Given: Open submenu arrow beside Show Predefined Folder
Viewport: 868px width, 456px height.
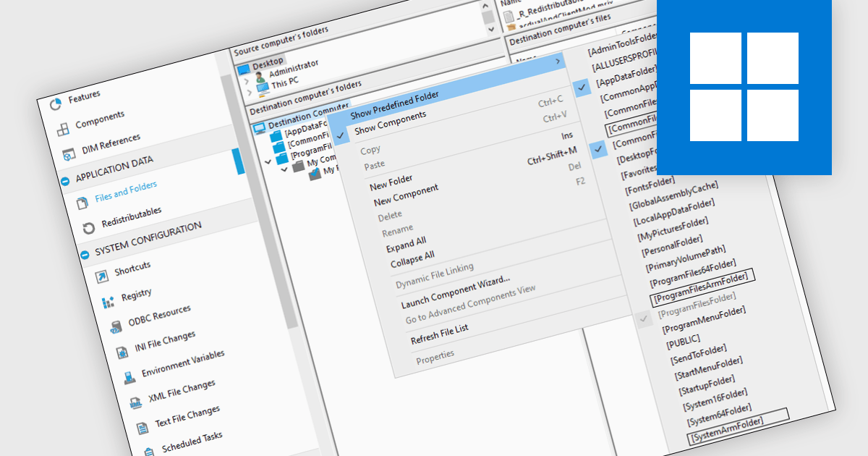Looking at the screenshot, I should coord(557,62).
